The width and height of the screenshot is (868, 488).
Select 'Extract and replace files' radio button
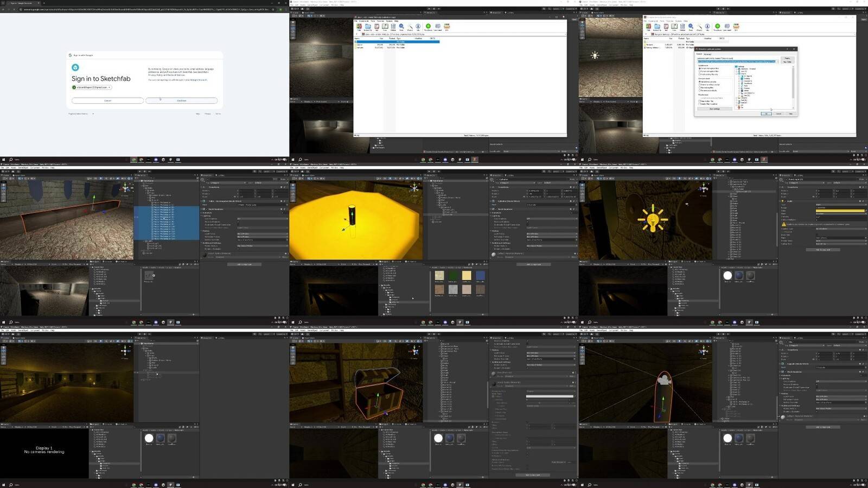tap(700, 68)
